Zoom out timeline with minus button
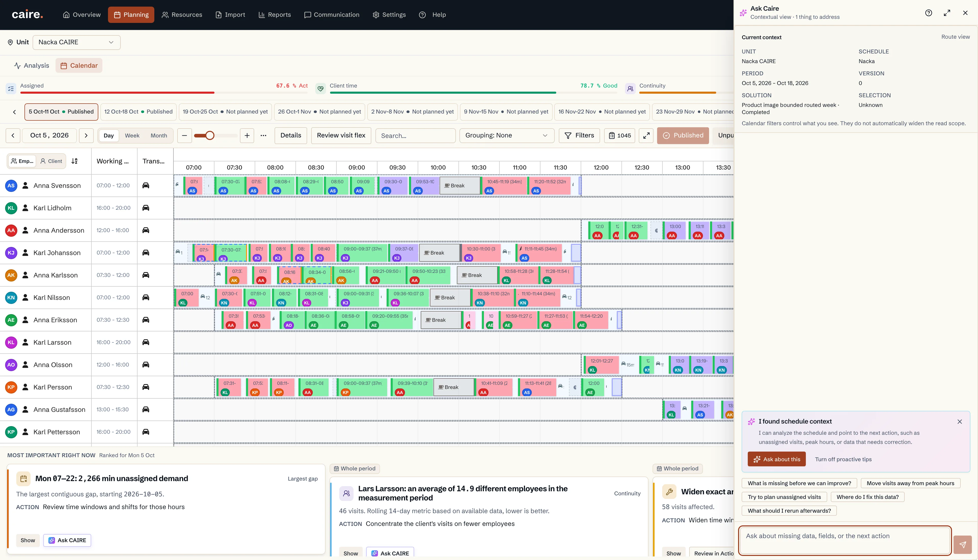978x560 pixels. click(x=184, y=135)
